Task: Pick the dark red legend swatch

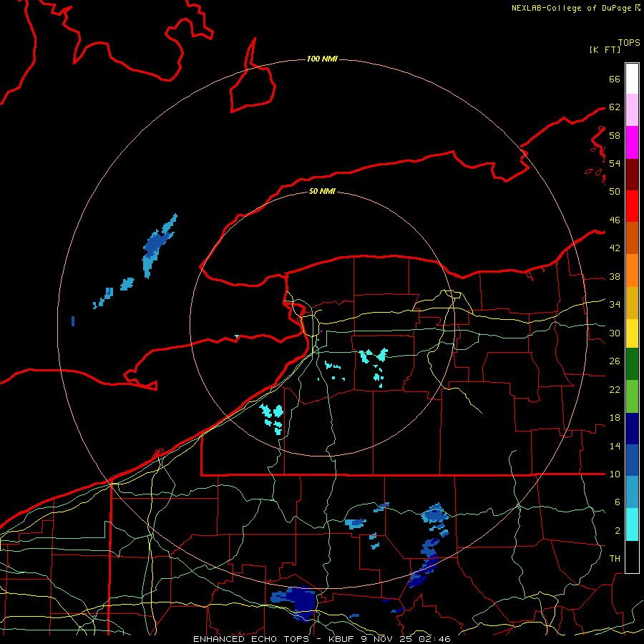Action: (x=632, y=175)
